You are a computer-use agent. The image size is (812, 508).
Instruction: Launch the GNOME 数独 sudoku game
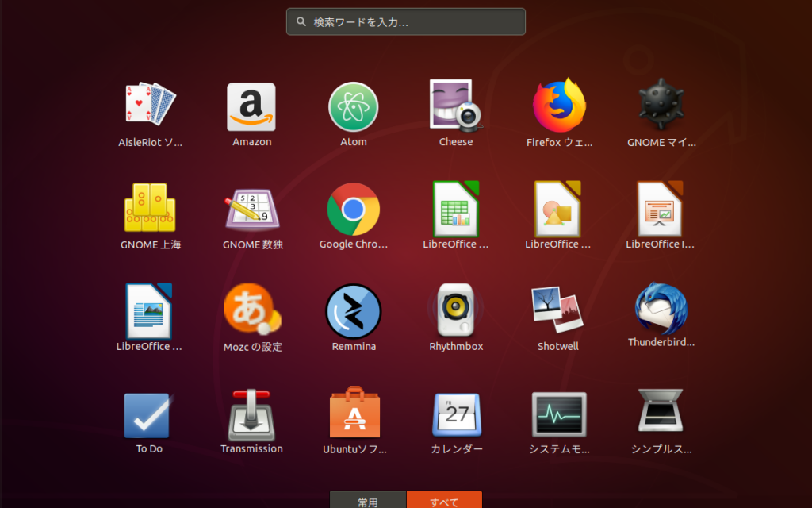[x=251, y=209]
